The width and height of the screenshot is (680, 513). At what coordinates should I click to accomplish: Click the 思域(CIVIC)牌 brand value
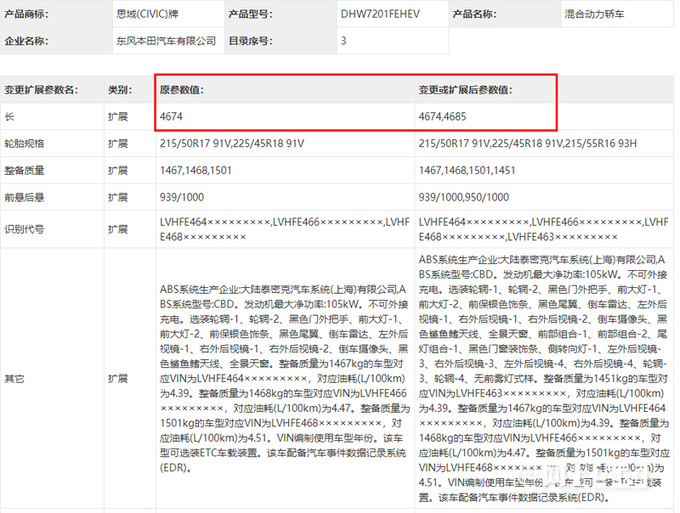147,14
